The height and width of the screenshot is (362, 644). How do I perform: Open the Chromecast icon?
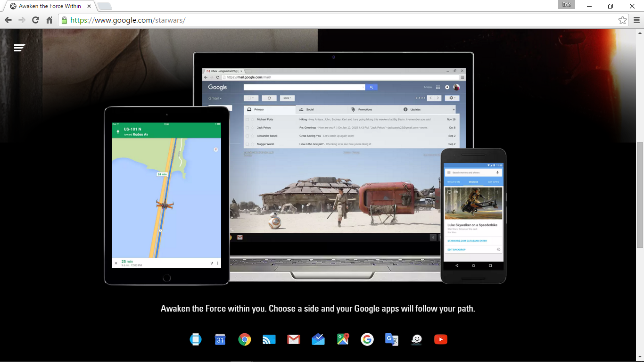(269, 339)
